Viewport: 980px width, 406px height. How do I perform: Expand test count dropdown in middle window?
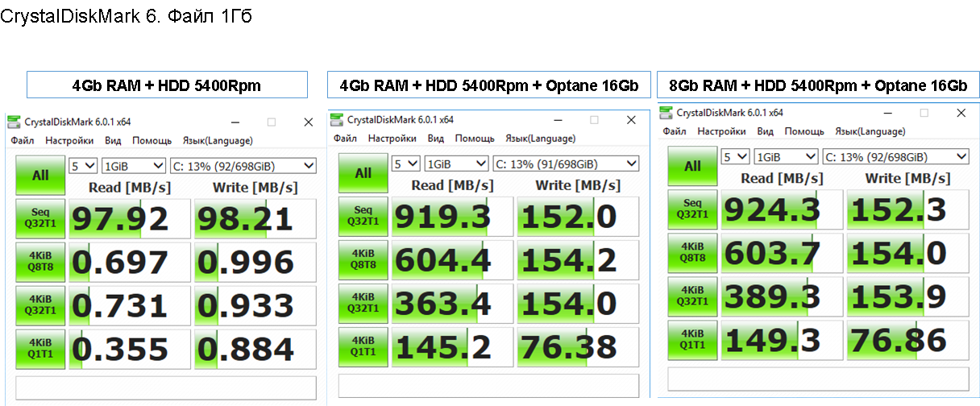coord(405,164)
